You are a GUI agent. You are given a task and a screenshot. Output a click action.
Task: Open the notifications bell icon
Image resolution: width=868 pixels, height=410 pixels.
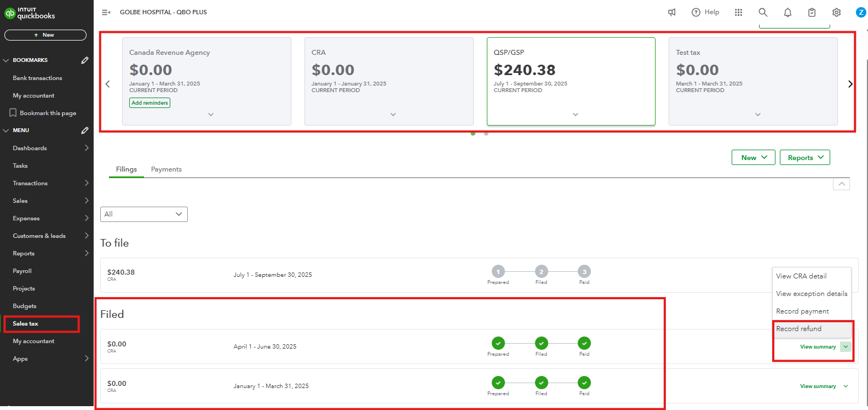tap(787, 12)
